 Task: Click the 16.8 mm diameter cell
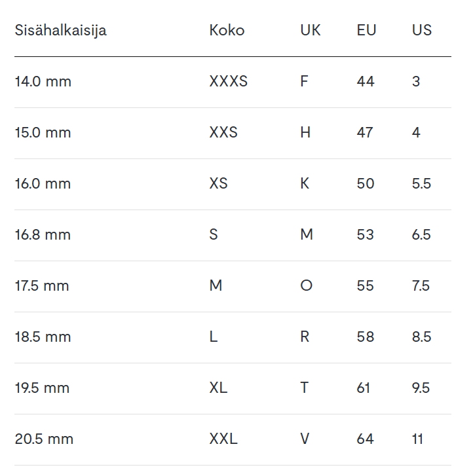tap(43, 235)
